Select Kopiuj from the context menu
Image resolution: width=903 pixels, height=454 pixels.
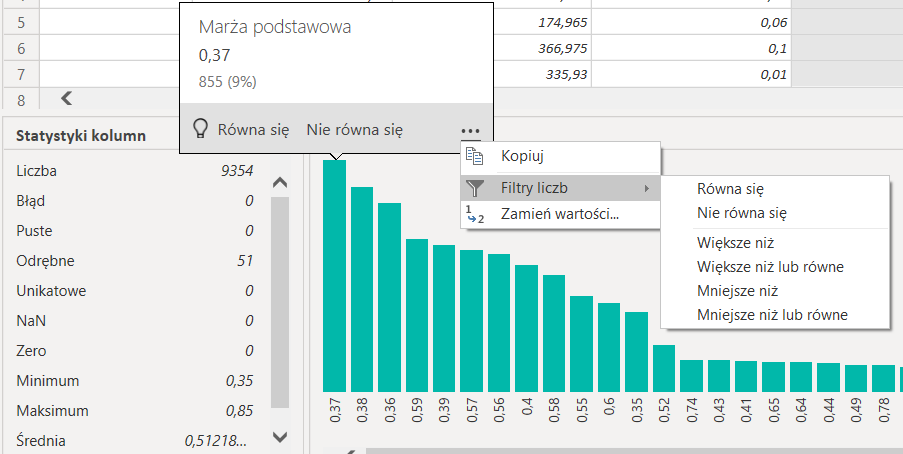pyautogui.click(x=521, y=156)
